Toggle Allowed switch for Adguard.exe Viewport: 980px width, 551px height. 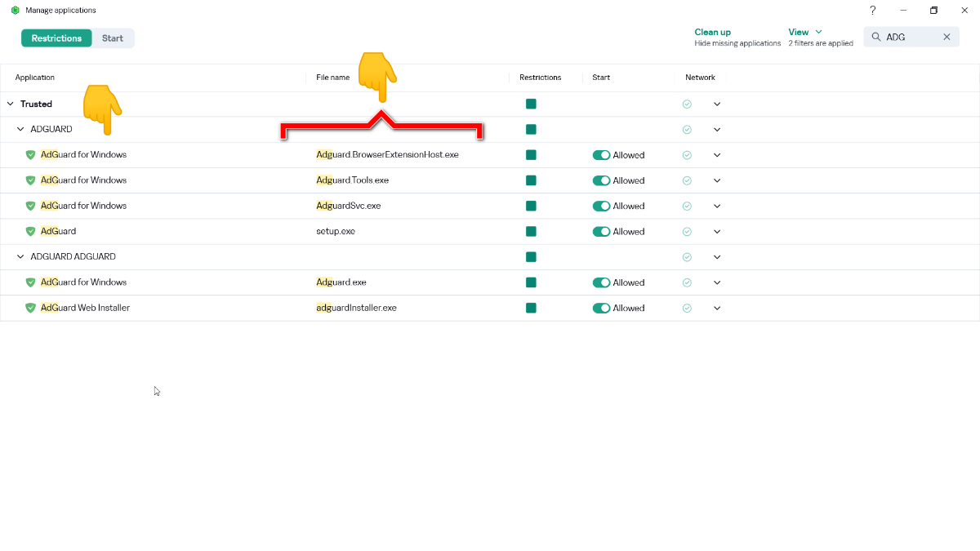click(x=601, y=282)
